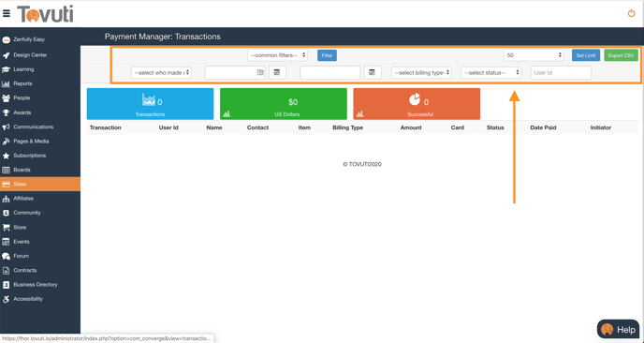Open the select who made dropdown
The height and width of the screenshot is (343, 644).
click(161, 72)
